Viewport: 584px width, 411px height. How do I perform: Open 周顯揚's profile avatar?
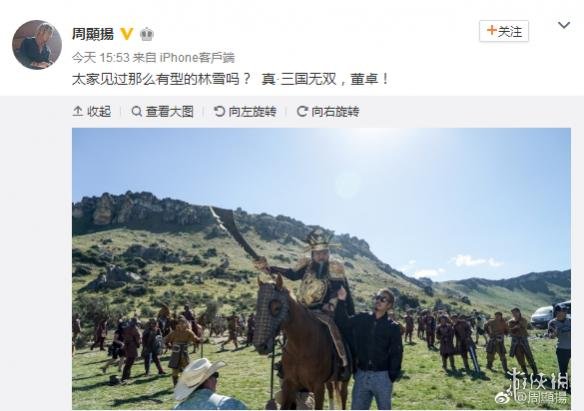pyautogui.click(x=37, y=45)
